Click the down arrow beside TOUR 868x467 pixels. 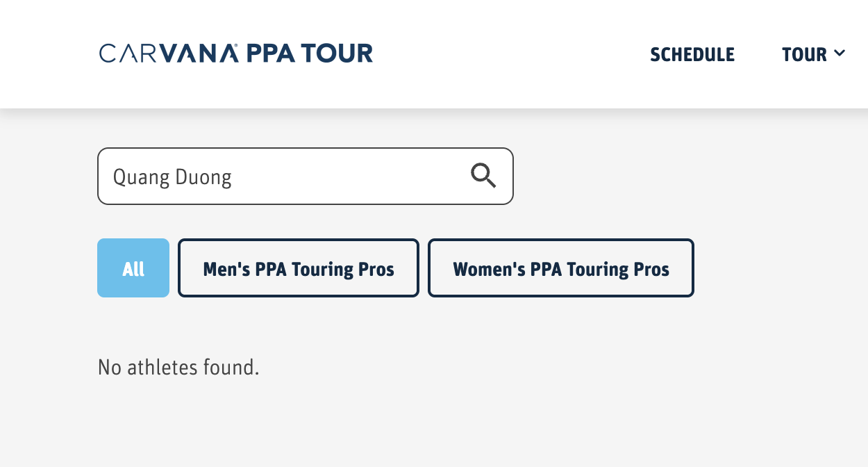[x=840, y=53]
